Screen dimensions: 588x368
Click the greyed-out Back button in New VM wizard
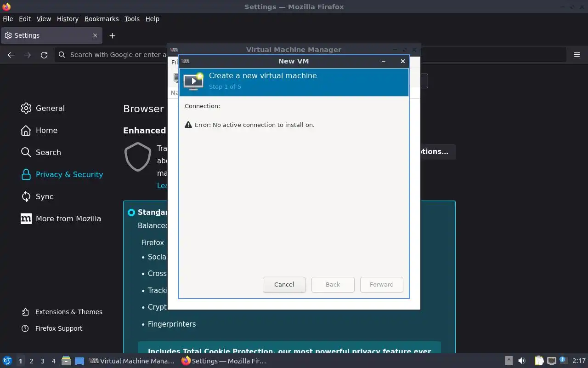[x=333, y=284]
